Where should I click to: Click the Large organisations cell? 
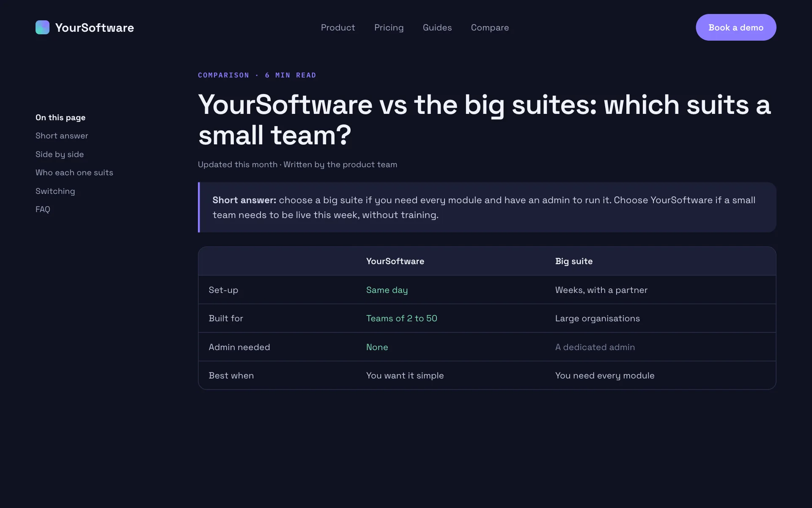(597, 318)
